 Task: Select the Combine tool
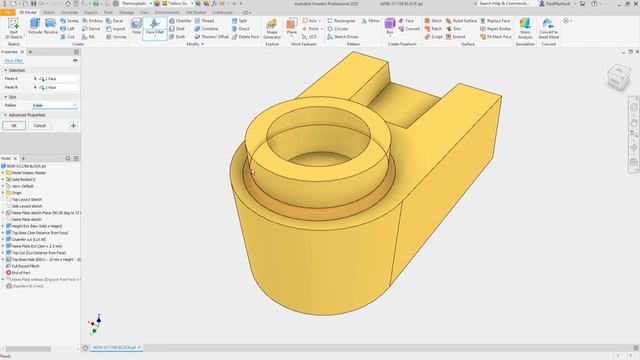click(206, 29)
